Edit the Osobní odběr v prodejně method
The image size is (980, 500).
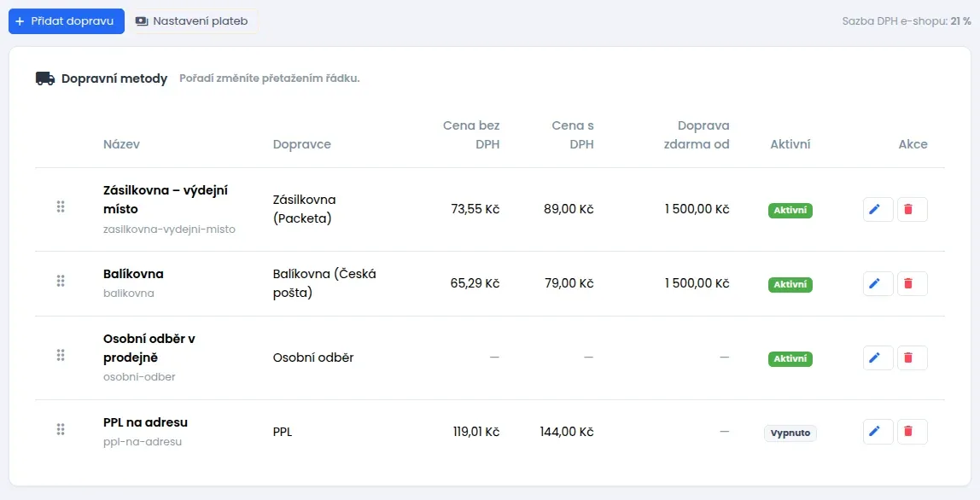point(878,358)
